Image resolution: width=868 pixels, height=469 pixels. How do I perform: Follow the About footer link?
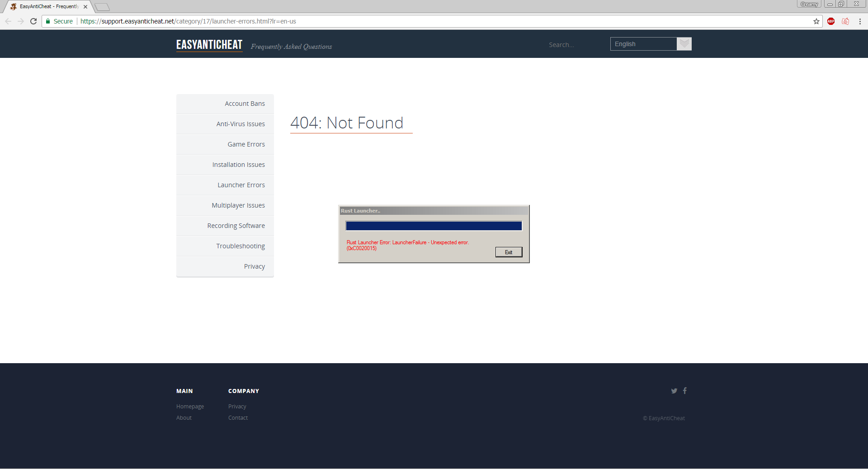[x=184, y=418]
